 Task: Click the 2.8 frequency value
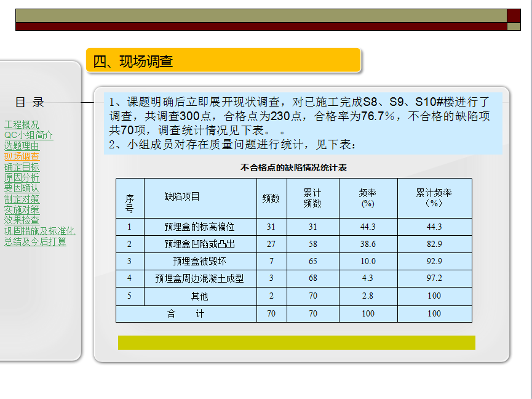click(x=368, y=296)
